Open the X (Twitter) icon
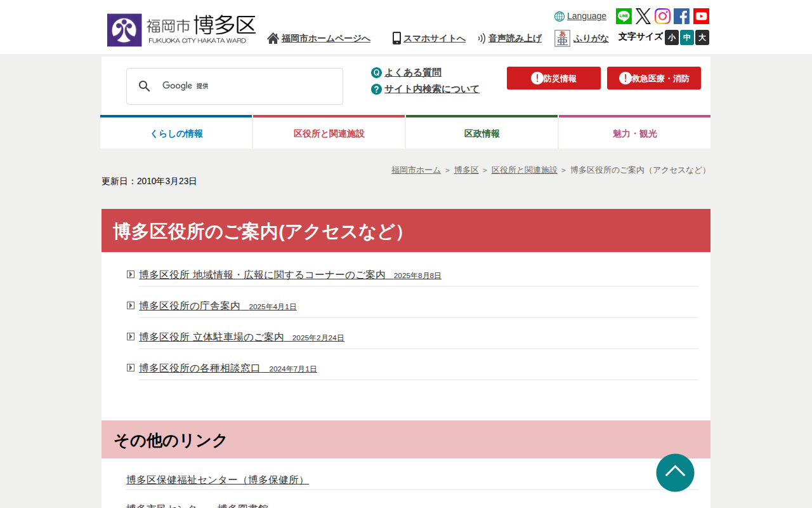 643,15
